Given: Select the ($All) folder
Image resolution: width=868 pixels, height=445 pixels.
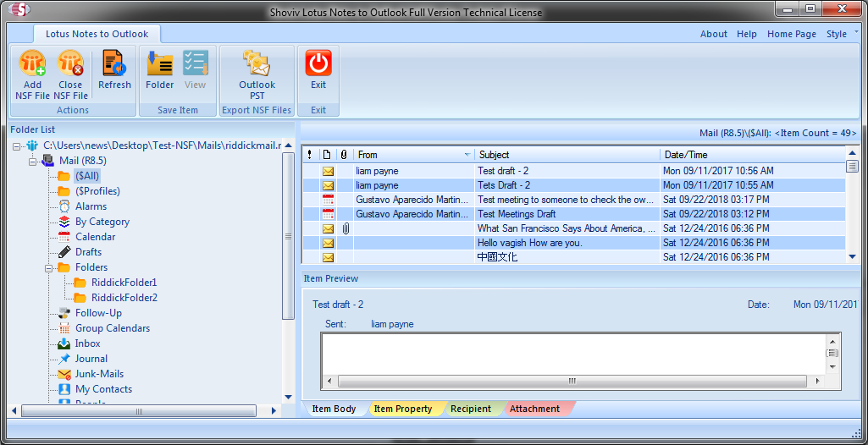Looking at the screenshot, I should pyautogui.click(x=88, y=176).
